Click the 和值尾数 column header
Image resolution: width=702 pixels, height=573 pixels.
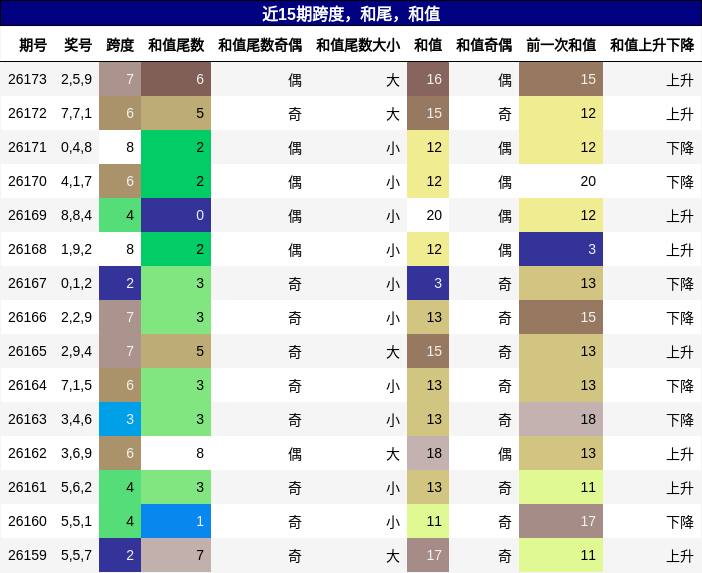click(176, 45)
